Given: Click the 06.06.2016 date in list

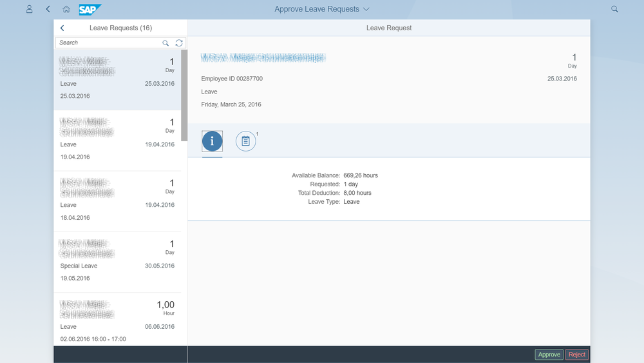Looking at the screenshot, I should pyautogui.click(x=160, y=327).
